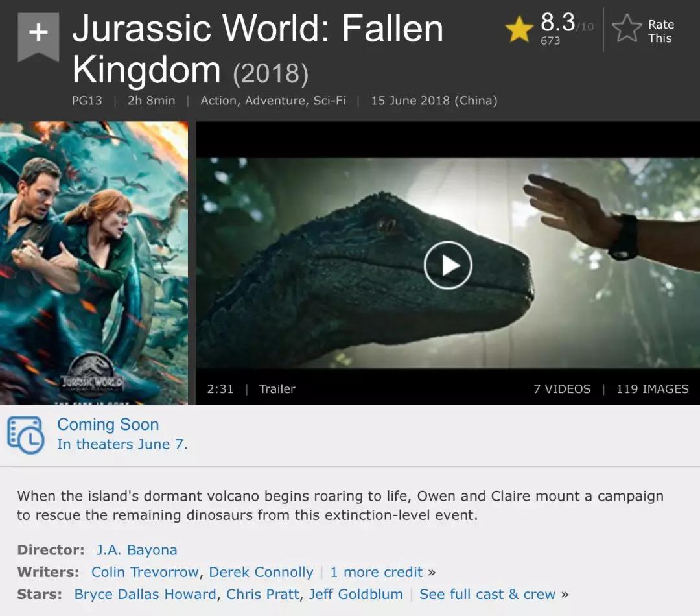Open writer Derek Connolly's page
The width and height of the screenshot is (700, 616).
coord(261,572)
